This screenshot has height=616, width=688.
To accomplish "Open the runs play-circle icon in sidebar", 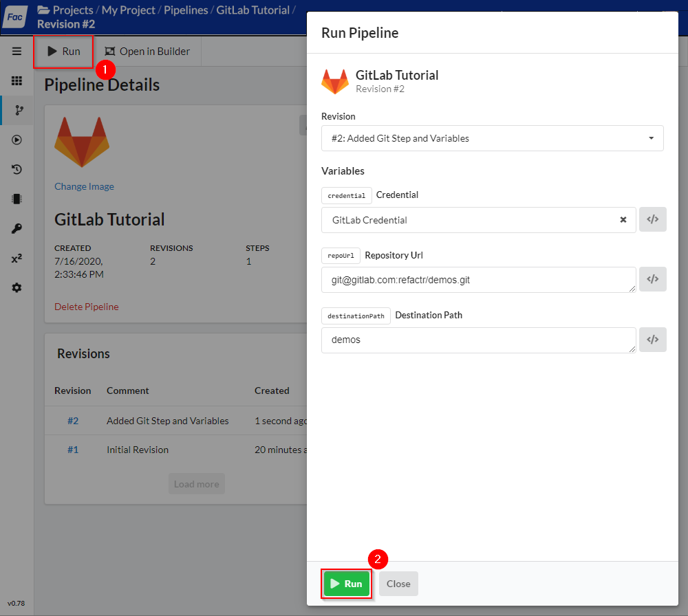I will point(17,140).
